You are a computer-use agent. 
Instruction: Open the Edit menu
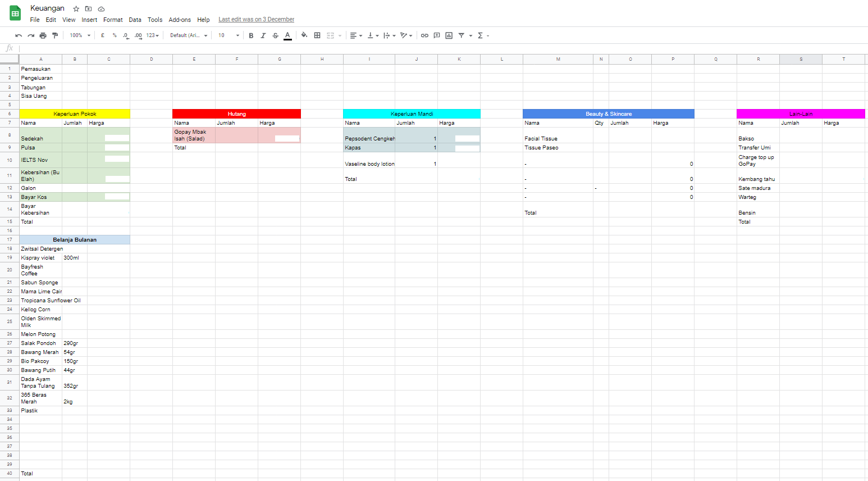51,20
